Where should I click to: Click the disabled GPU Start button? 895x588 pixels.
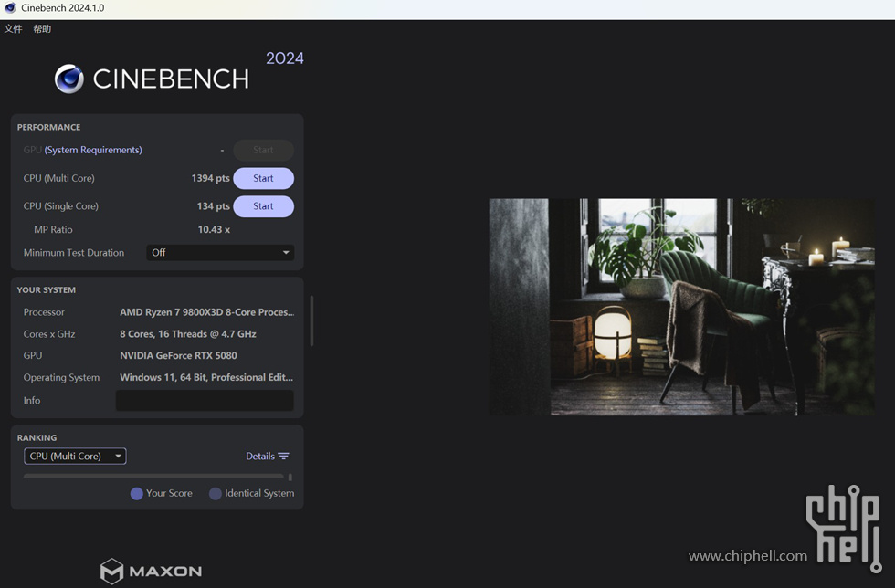pyautogui.click(x=264, y=150)
